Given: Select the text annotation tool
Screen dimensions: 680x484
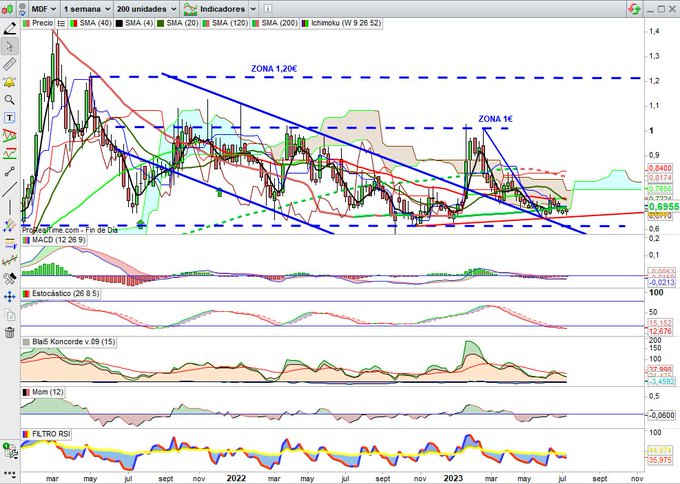Looking at the screenshot, I should click(9, 118).
